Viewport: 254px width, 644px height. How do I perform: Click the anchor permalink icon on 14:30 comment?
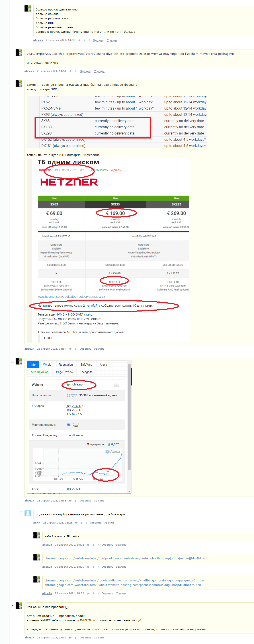84,40
